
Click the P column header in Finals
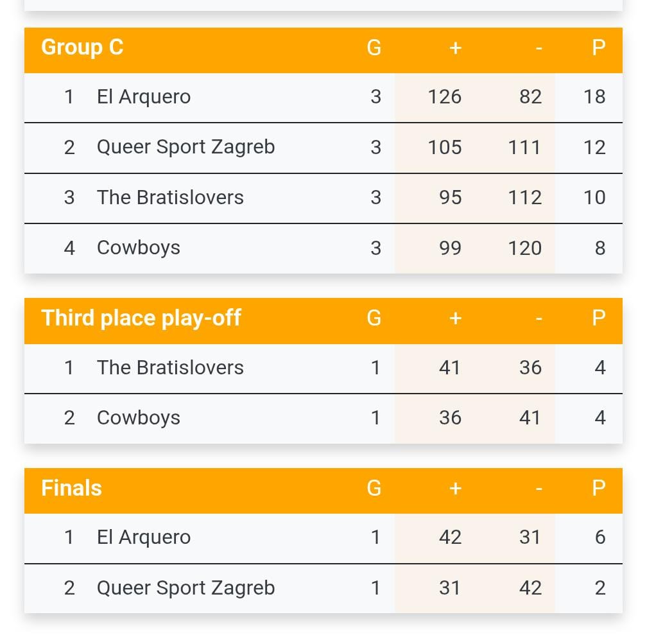coord(598,489)
